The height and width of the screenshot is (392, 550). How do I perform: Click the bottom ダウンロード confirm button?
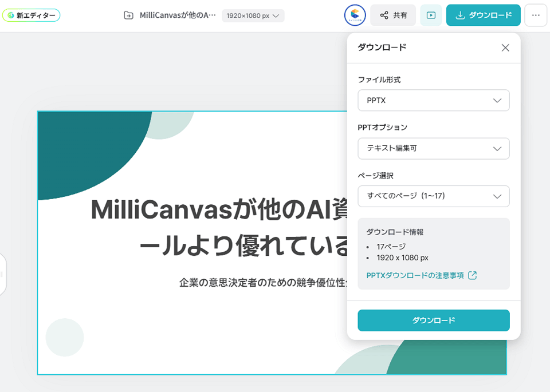[434, 320]
